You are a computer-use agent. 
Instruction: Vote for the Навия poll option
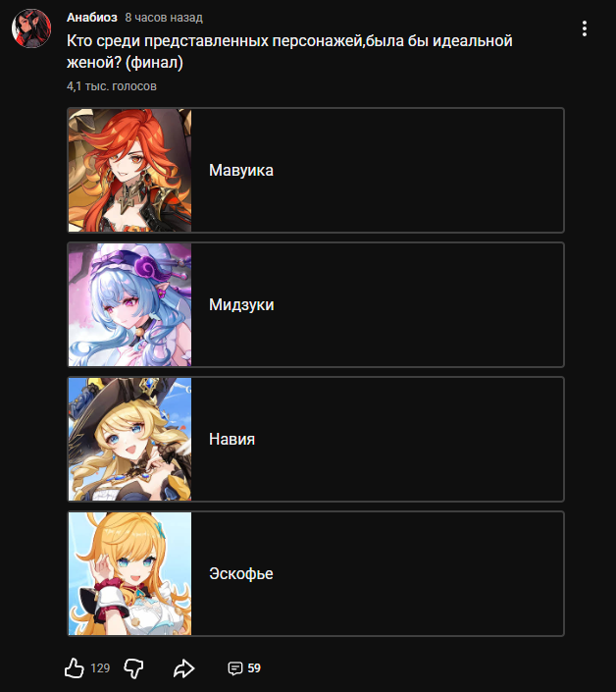[316, 439]
